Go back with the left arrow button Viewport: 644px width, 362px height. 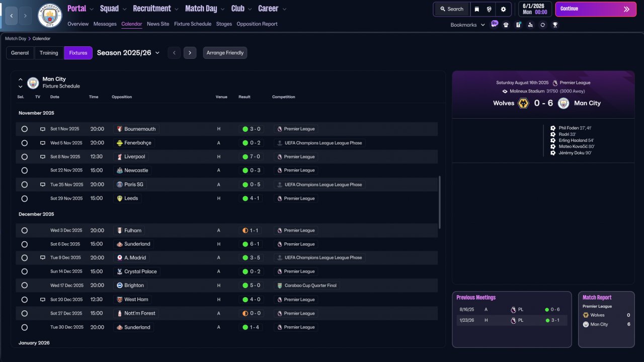(x=11, y=16)
